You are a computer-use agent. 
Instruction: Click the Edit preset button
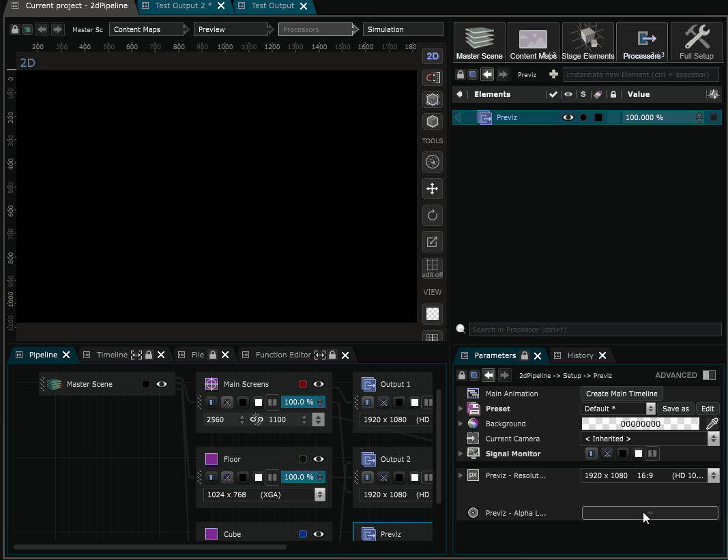708,409
